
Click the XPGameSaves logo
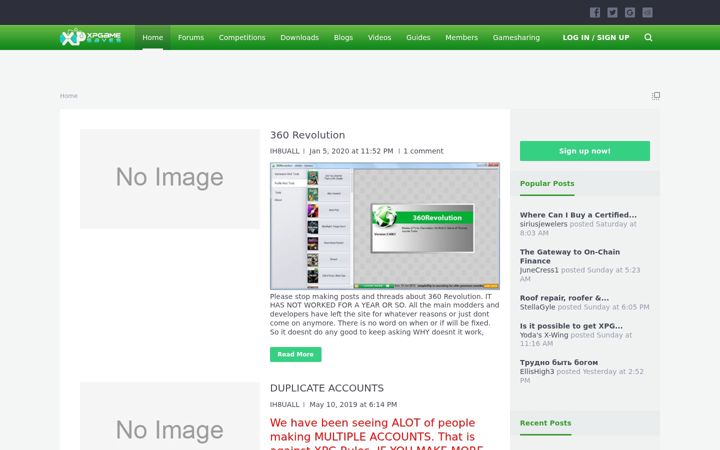90,37
